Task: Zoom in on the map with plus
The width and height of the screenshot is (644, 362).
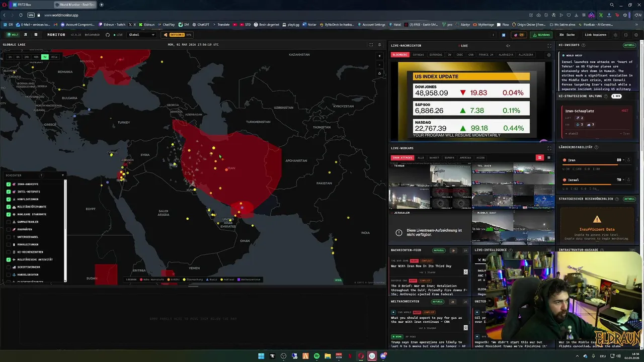Action: tap(379, 56)
